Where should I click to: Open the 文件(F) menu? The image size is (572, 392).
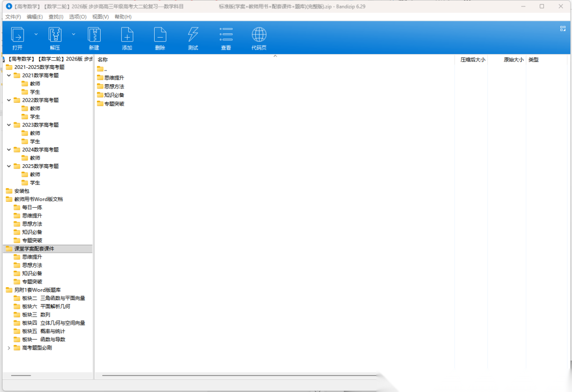(x=13, y=17)
